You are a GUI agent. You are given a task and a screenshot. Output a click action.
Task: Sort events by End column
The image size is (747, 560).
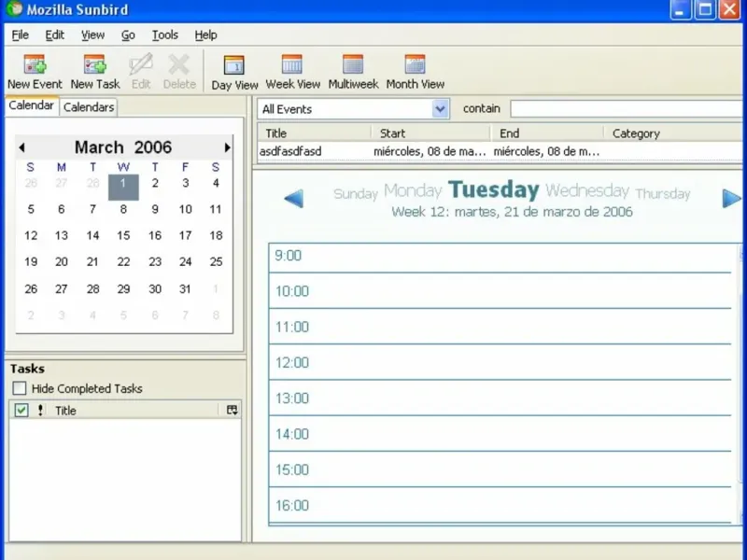(547, 133)
